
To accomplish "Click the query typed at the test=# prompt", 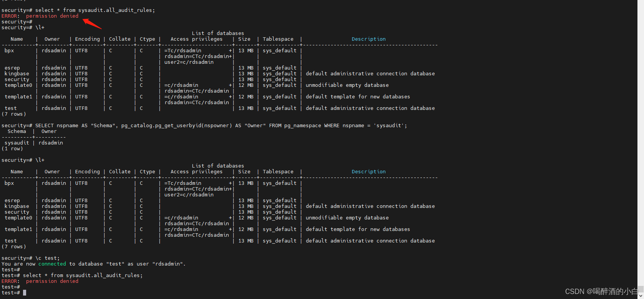I will click(83, 276).
